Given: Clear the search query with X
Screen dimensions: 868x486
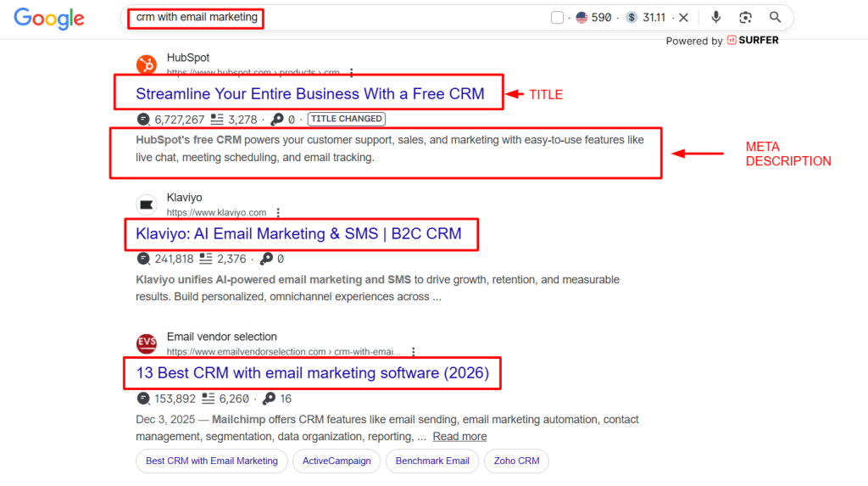Looking at the screenshot, I should [x=684, y=18].
